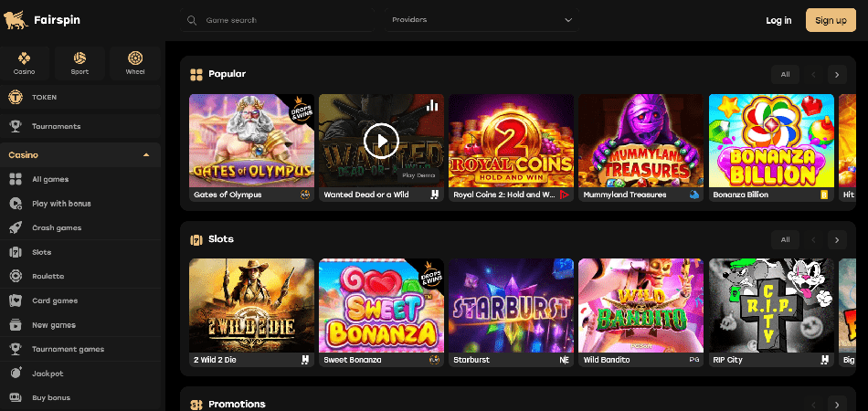The width and height of the screenshot is (868, 411).
Task: Collapse the Casino sidebar section
Action: click(x=146, y=155)
